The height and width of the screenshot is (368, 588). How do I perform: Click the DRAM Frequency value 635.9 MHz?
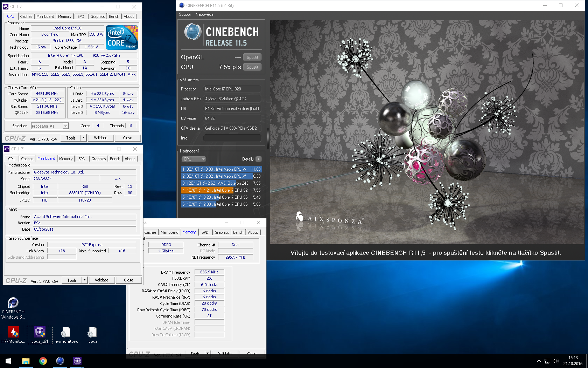click(209, 272)
